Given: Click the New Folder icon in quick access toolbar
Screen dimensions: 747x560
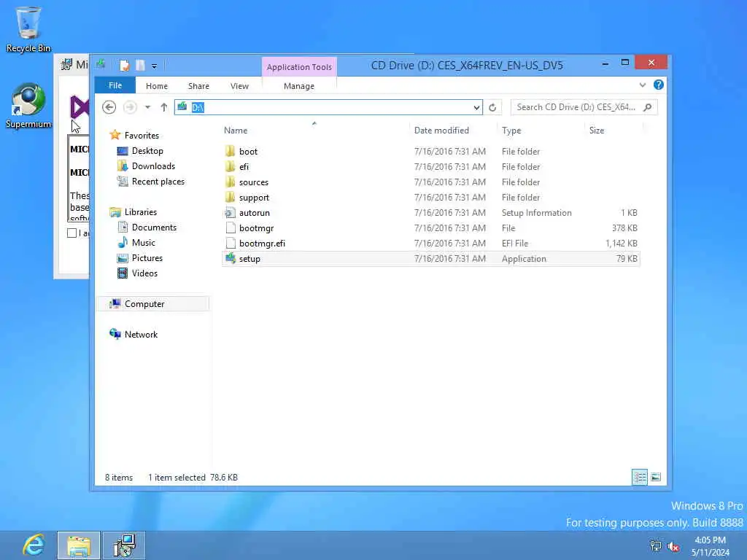Looking at the screenshot, I should click(140, 65).
